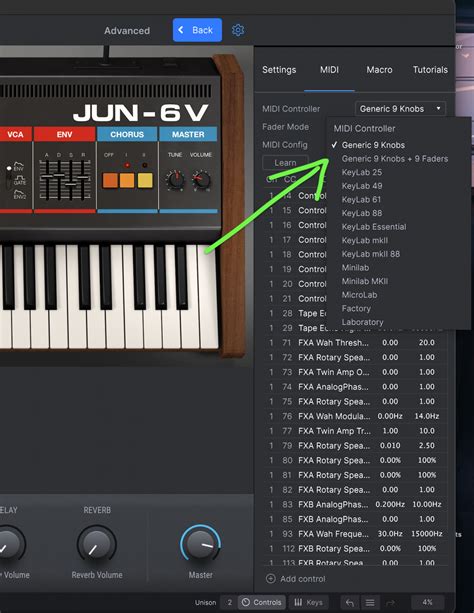Flip the VCA ENV/GATE switch
Image resolution: width=474 pixels, height=613 pixels.
pos(9,175)
